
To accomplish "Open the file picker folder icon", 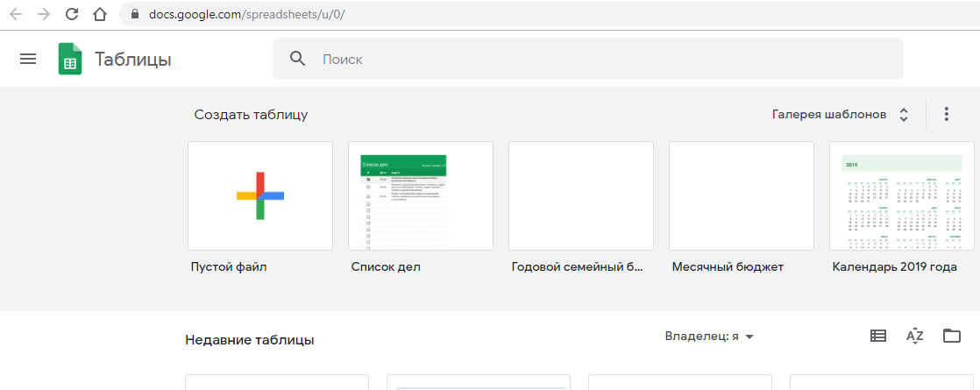I will click(951, 336).
